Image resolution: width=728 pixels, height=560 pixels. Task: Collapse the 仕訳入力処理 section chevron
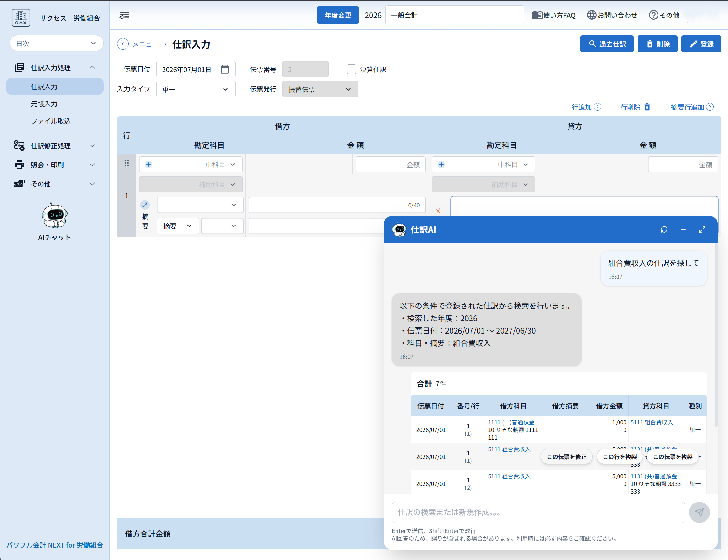[93, 67]
